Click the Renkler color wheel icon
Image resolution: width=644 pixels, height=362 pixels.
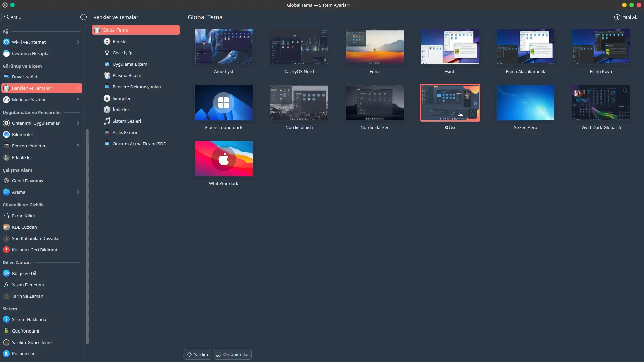point(107,41)
